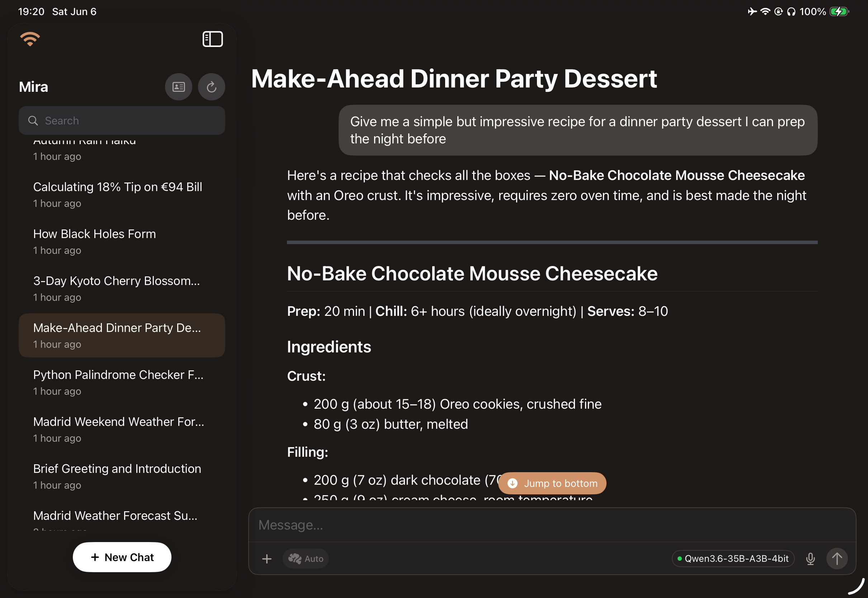Start voice input with microphone icon
868x598 pixels.
pos(810,559)
